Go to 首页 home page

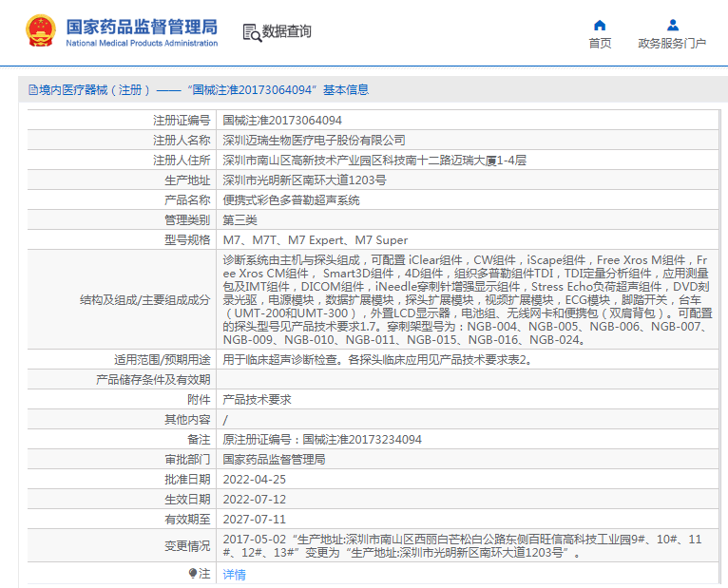tap(600, 44)
